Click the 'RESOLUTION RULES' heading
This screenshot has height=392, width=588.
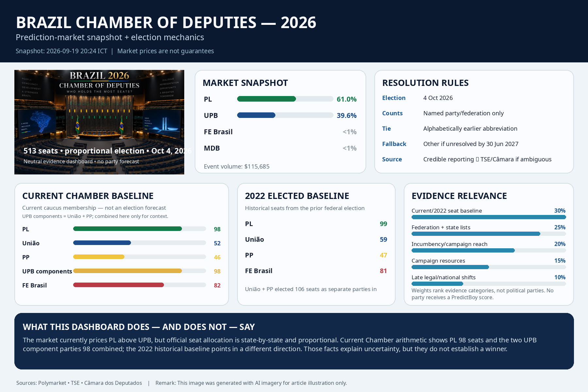pos(425,83)
